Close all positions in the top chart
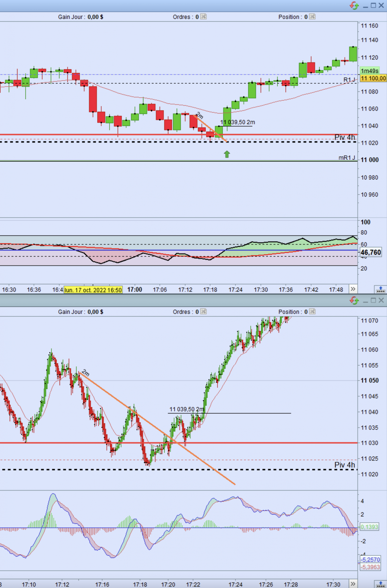The height and width of the screenshot is (588, 387). (x=312, y=17)
